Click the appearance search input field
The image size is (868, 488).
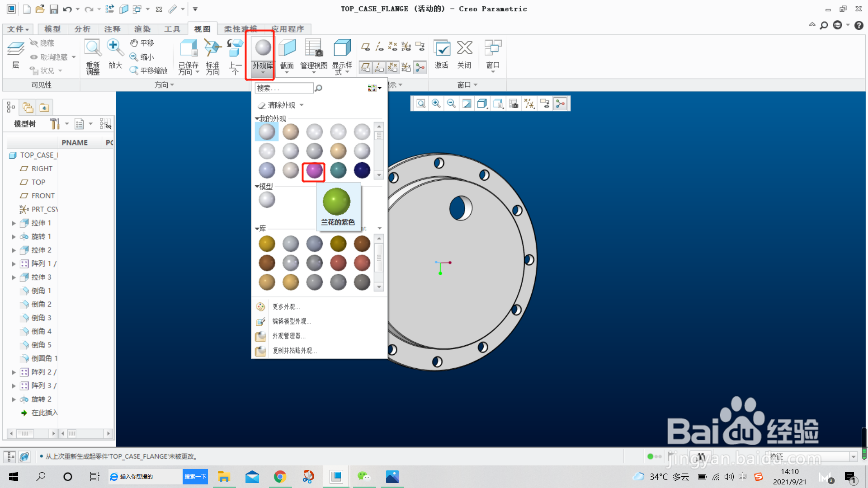tap(284, 88)
